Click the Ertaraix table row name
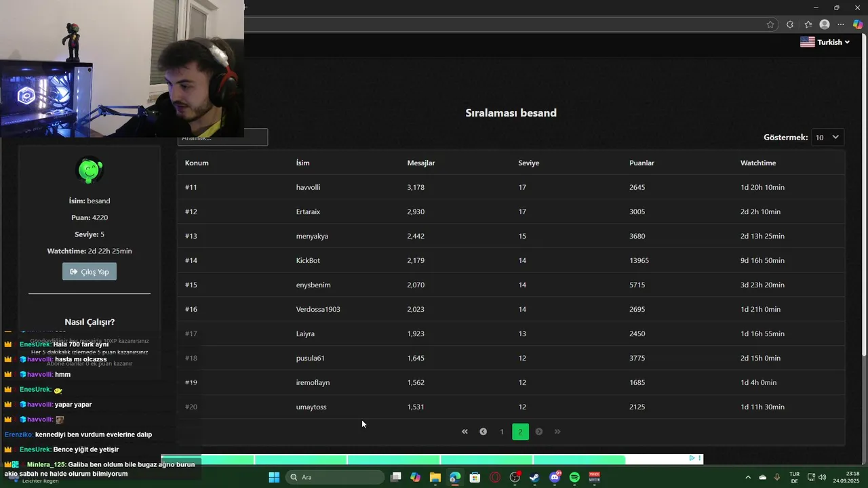 (308, 211)
